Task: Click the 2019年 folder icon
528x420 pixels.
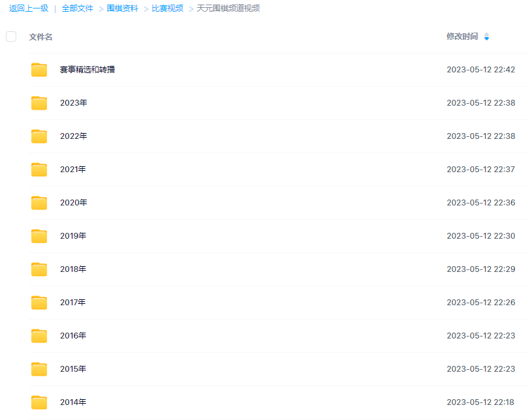Action: [x=39, y=236]
